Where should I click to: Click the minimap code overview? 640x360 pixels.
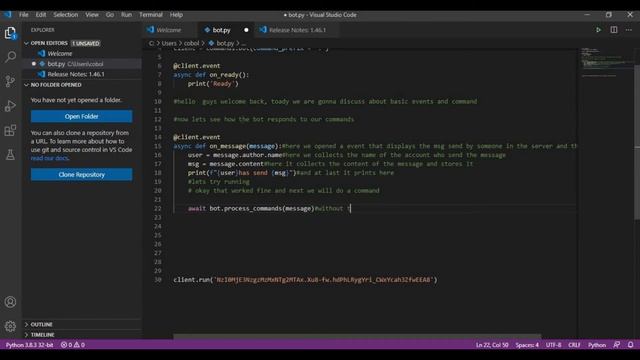tap(606, 63)
